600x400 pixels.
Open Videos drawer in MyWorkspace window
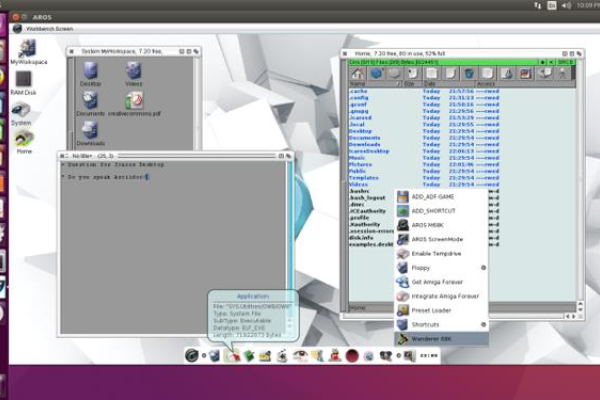coord(134,73)
